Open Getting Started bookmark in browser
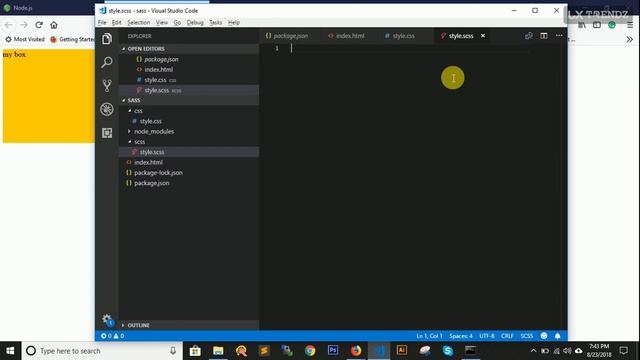Screen dimensions: 640x360 pos(72,39)
